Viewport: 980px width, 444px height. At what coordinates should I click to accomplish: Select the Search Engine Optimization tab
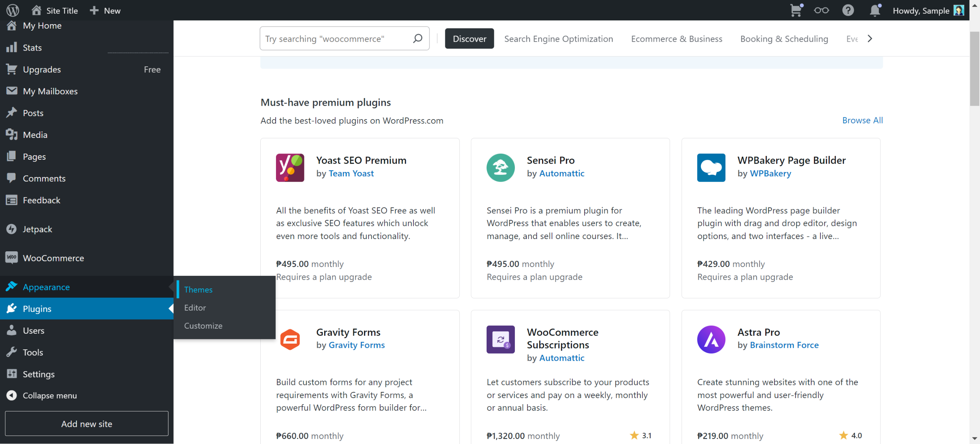click(x=559, y=39)
